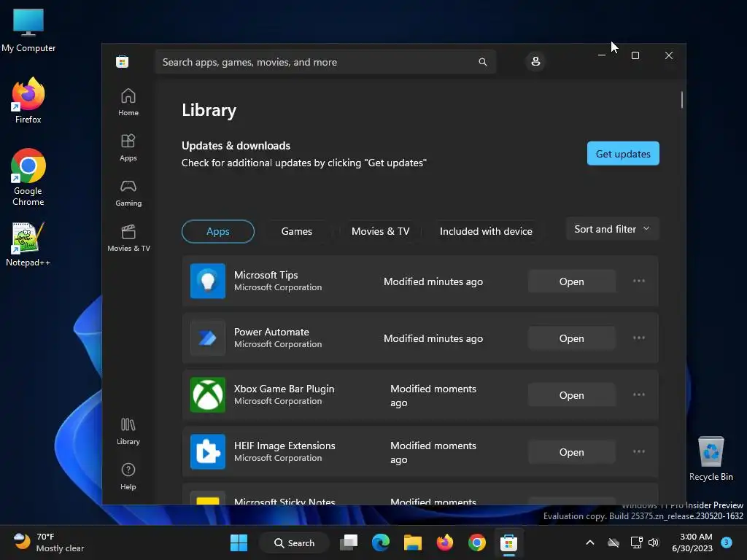747x560 pixels.
Task: Open Windows Start menu
Action: 239,542
